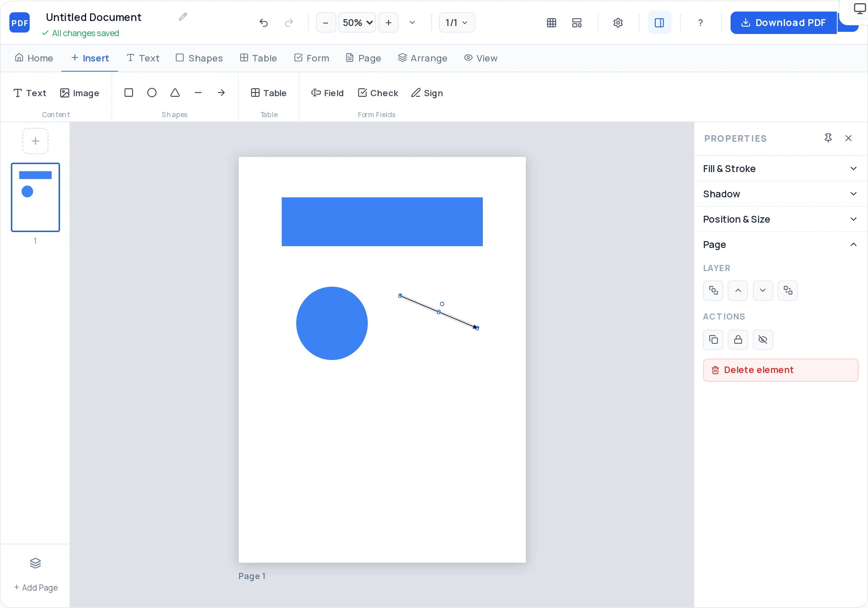Insert an Image element

point(80,93)
